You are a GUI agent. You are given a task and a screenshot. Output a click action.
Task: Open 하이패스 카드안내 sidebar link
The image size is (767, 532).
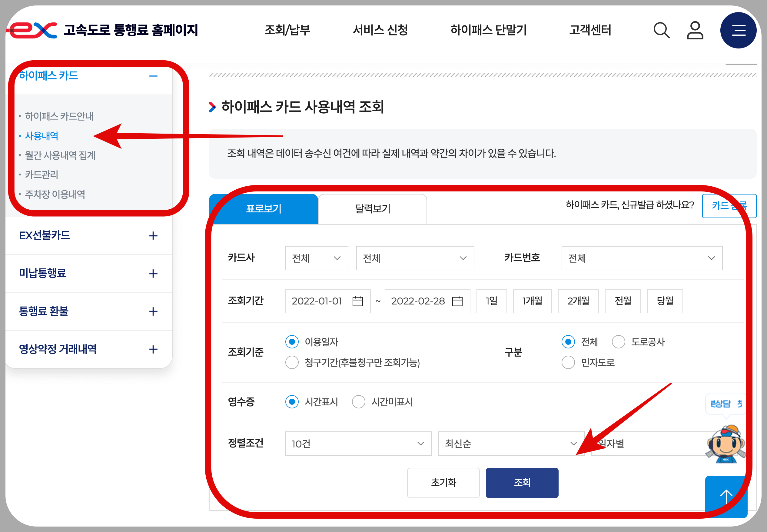tap(59, 116)
